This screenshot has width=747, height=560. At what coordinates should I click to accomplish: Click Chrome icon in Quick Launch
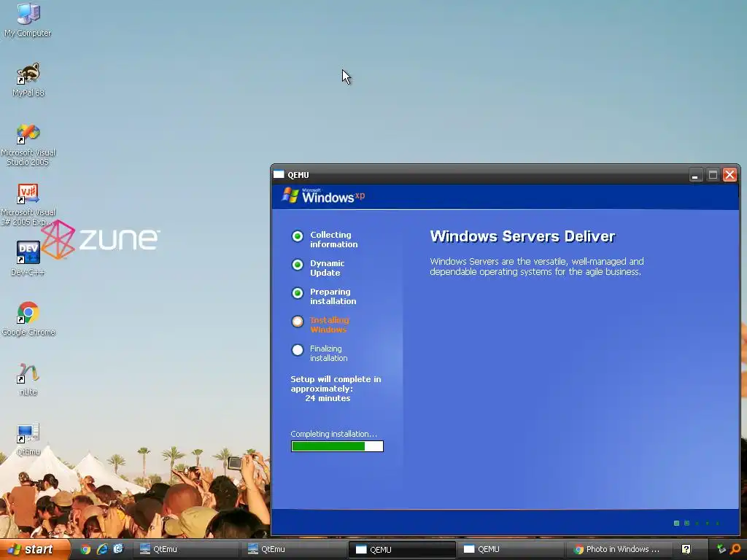coord(85,549)
